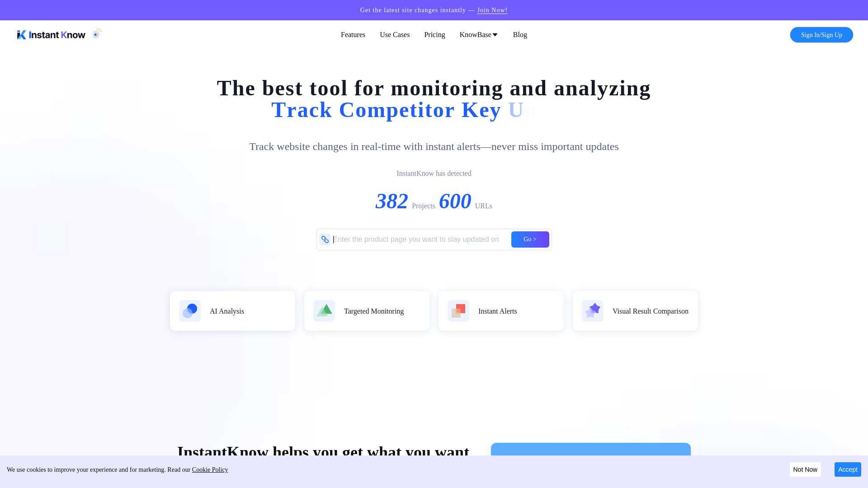Click Not Now on cookie consent banner

coord(805,469)
